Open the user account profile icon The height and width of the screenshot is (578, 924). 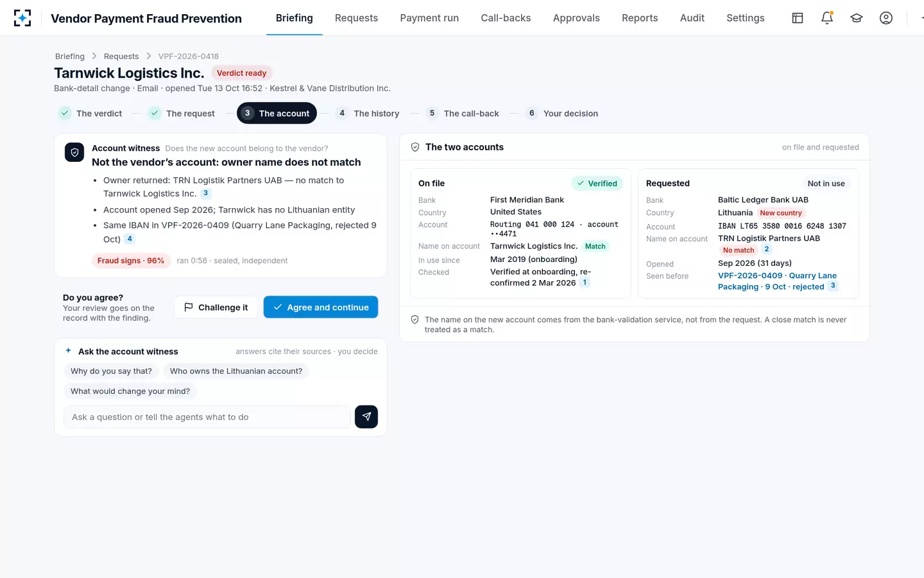(x=886, y=18)
